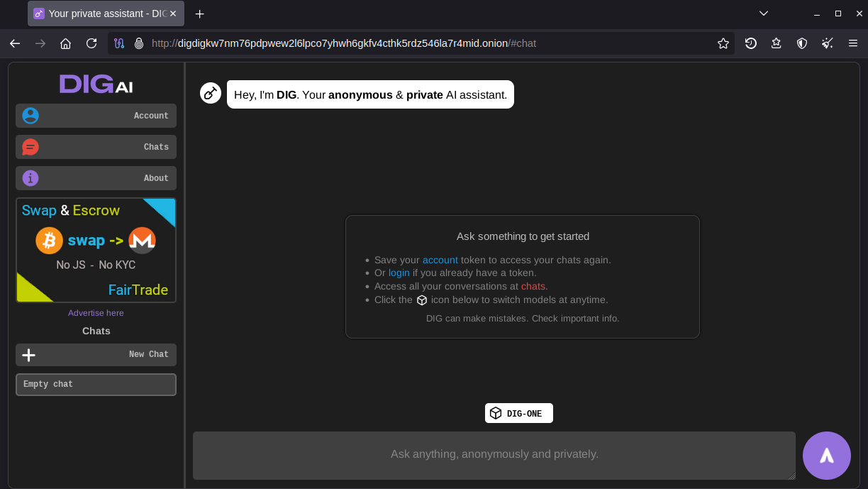
Task: Select the DIG assistant browser tab
Action: click(99, 13)
